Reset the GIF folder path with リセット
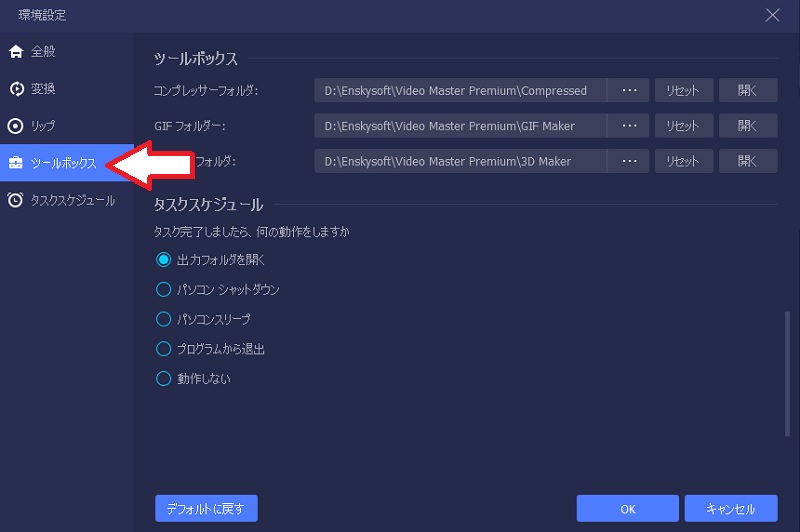This screenshot has height=532, width=800. (x=684, y=125)
